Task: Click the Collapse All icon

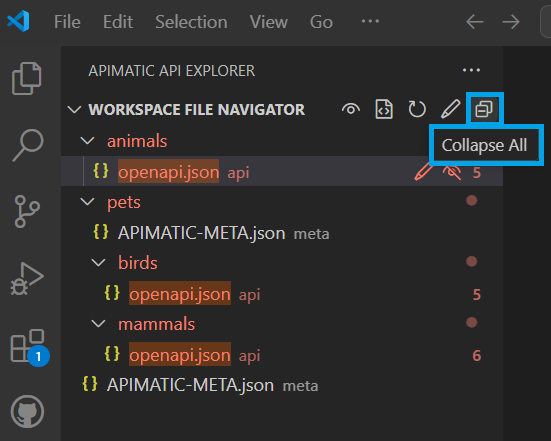Action: point(484,109)
